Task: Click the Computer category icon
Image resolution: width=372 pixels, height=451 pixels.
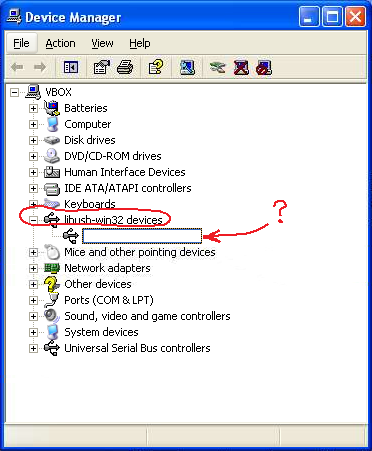Action: coord(52,124)
